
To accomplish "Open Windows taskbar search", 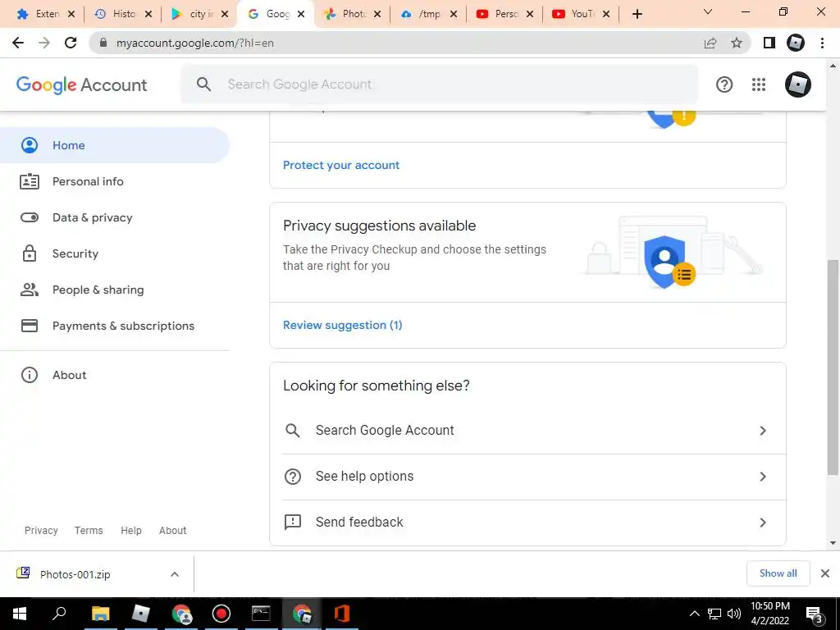I will point(59,614).
